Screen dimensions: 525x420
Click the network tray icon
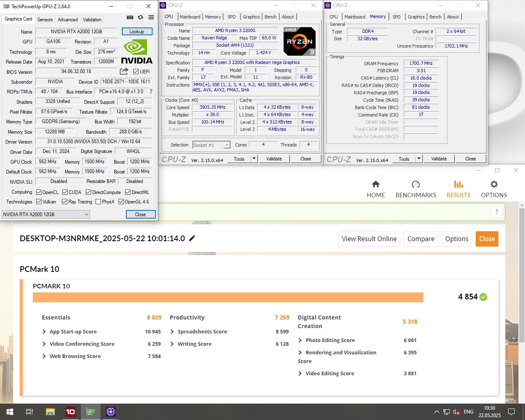point(446,412)
